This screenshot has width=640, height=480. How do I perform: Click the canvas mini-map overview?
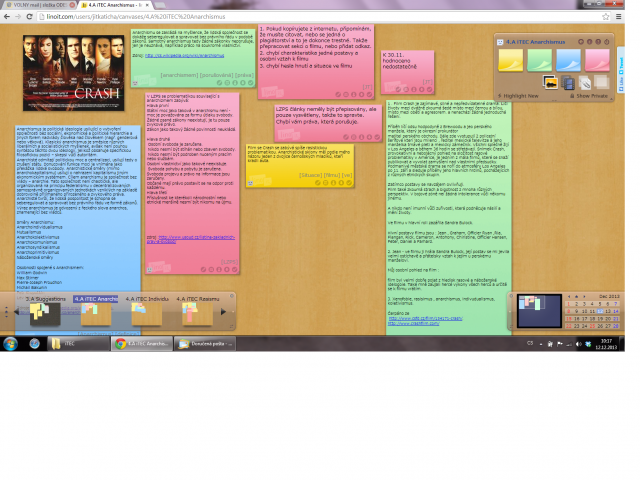(x=539, y=311)
